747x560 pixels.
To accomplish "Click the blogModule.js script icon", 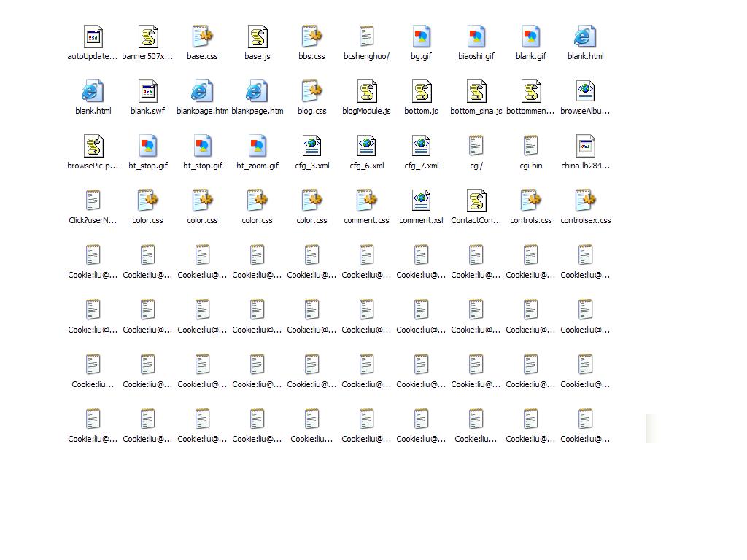I will (366, 92).
